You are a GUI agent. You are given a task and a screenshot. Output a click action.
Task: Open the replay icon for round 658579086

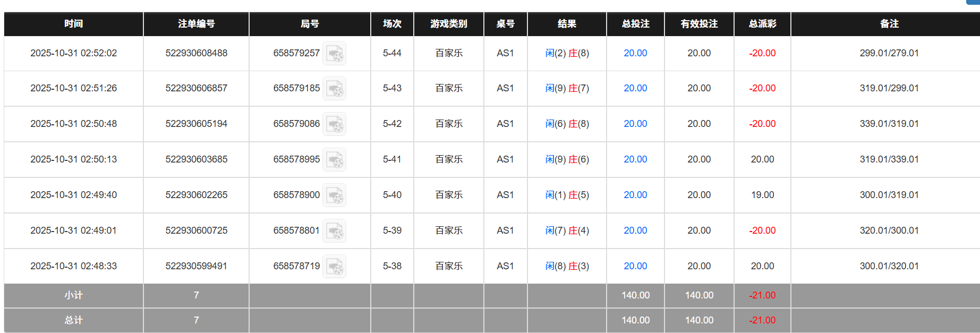pyautogui.click(x=335, y=124)
